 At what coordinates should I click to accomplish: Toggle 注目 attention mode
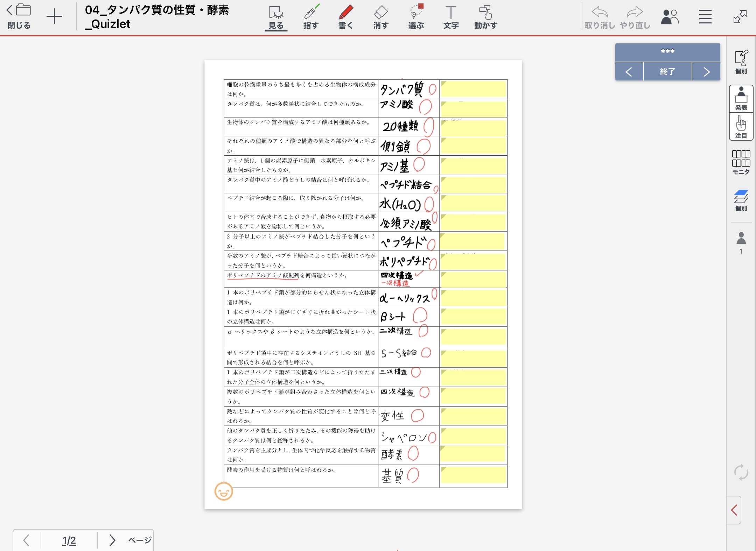pos(741,127)
